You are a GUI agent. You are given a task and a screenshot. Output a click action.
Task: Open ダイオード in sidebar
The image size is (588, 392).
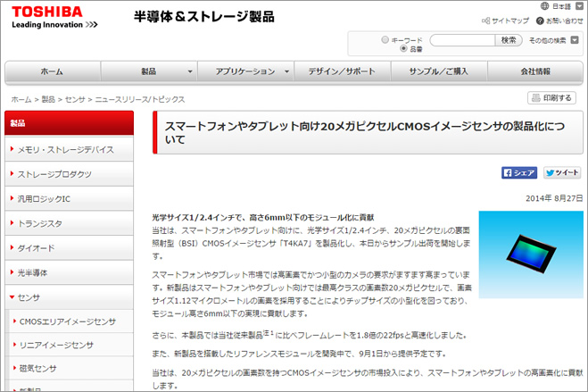(x=69, y=248)
